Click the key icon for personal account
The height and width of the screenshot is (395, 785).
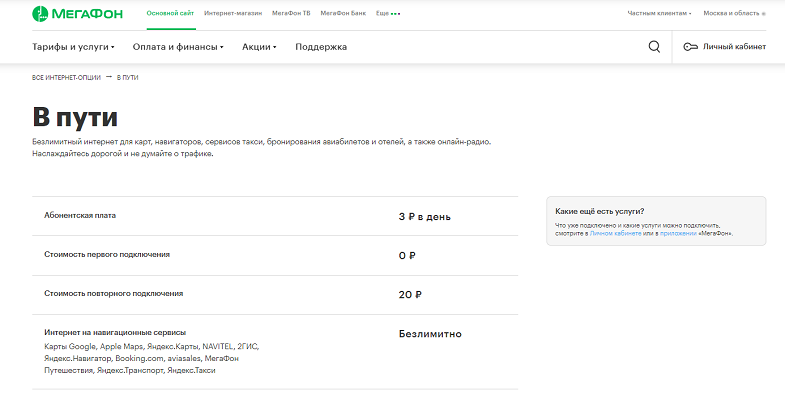pos(690,47)
